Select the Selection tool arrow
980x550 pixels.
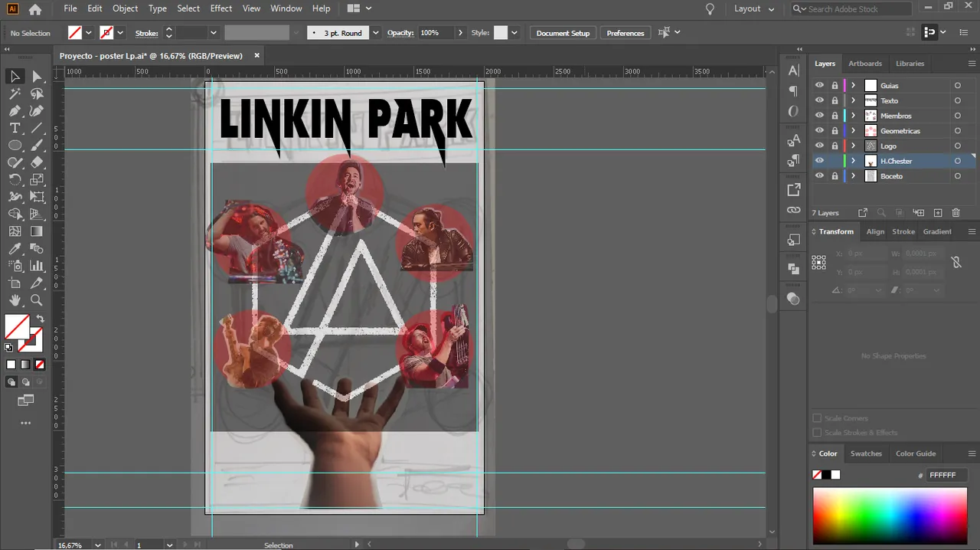pos(15,76)
